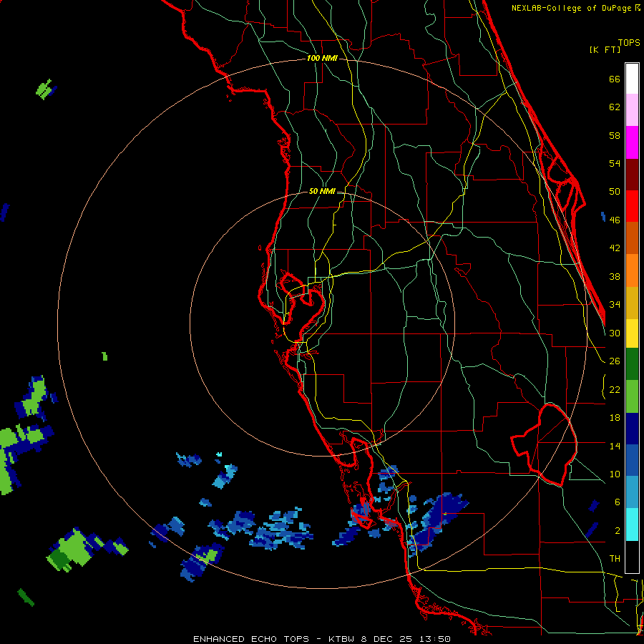Pick the light green legend swatch
This screenshot has height=644, width=644.
(632, 396)
